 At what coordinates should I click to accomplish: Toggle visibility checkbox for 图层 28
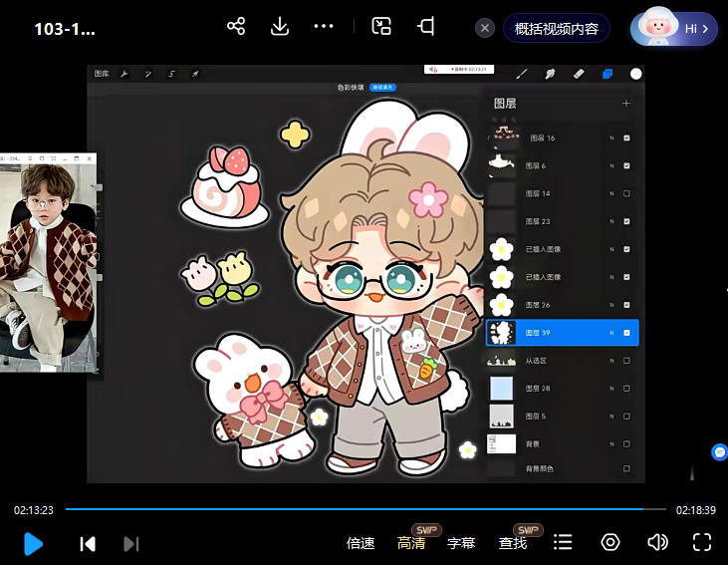point(626,388)
